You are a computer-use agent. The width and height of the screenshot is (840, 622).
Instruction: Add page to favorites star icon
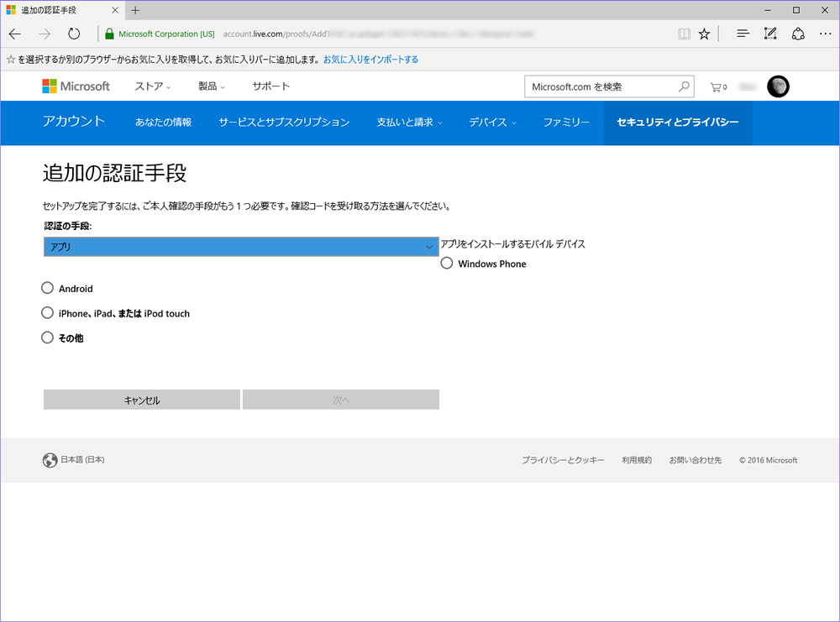(x=705, y=34)
